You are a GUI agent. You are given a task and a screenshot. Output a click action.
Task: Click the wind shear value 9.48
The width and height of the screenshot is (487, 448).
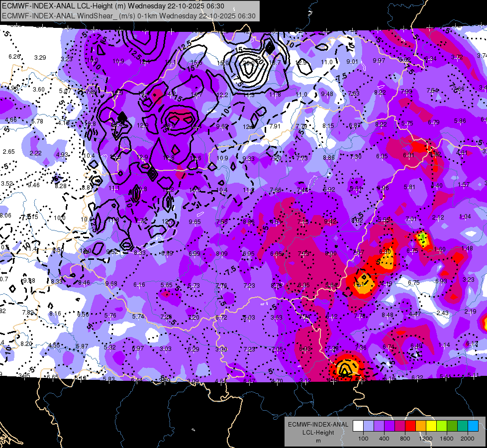[x=327, y=94]
